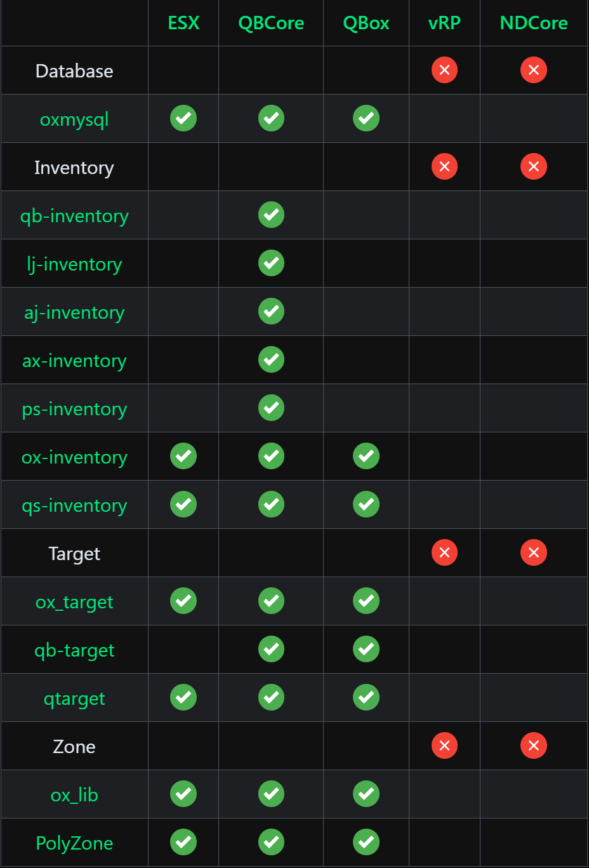Visit the ox_lib link

click(x=74, y=795)
